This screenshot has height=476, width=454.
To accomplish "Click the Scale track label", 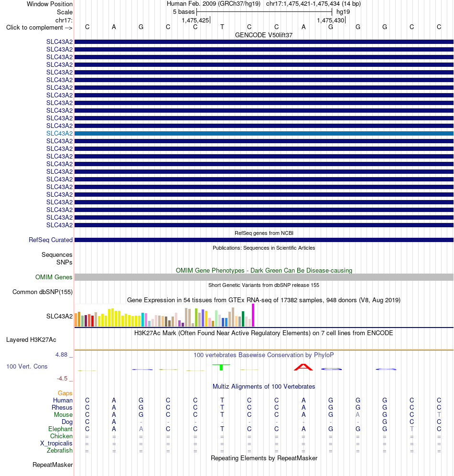I will 65,12.
